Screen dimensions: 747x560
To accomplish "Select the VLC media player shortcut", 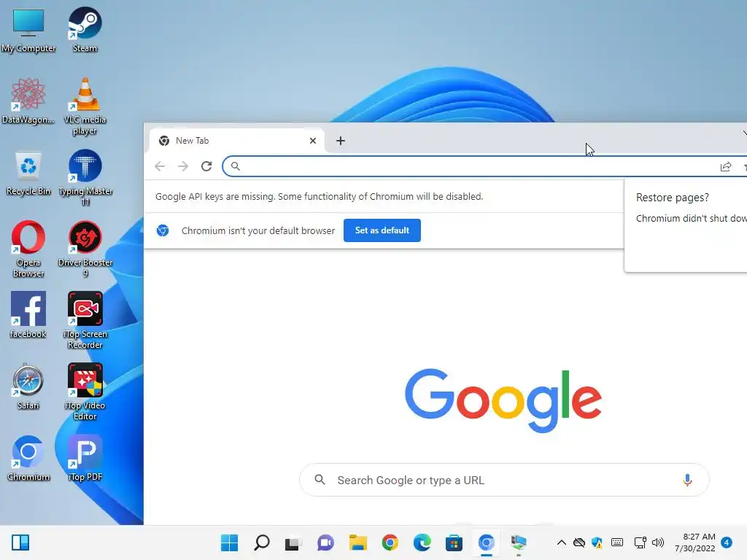I will click(x=85, y=106).
